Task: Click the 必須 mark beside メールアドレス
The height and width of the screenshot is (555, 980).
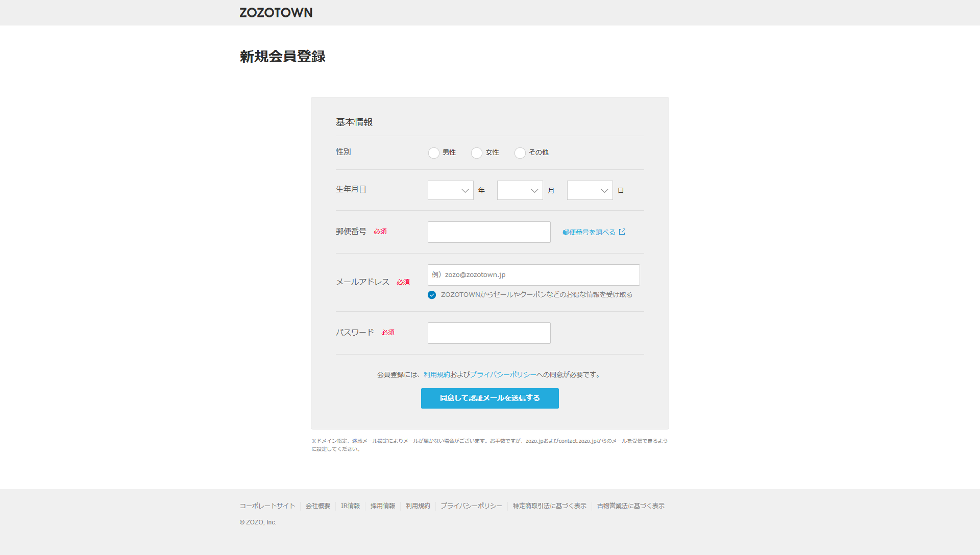Action: click(403, 282)
